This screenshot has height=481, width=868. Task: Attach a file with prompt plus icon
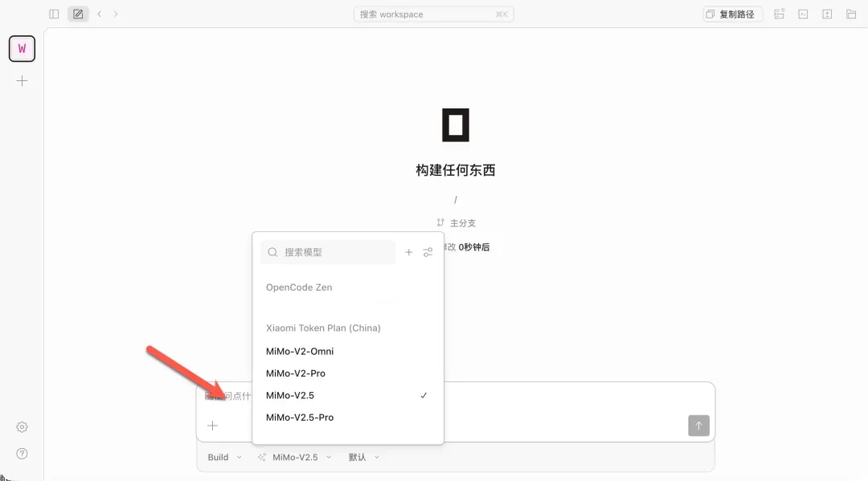tap(212, 426)
